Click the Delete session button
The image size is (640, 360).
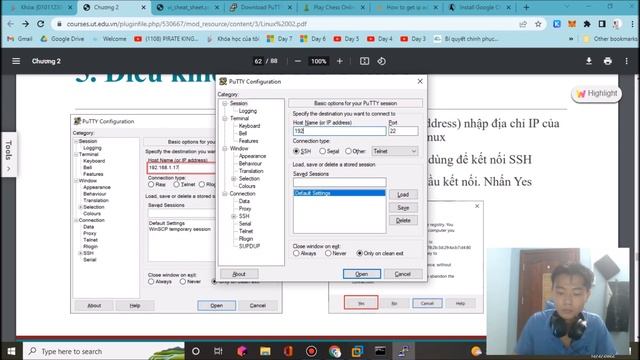coord(403,220)
